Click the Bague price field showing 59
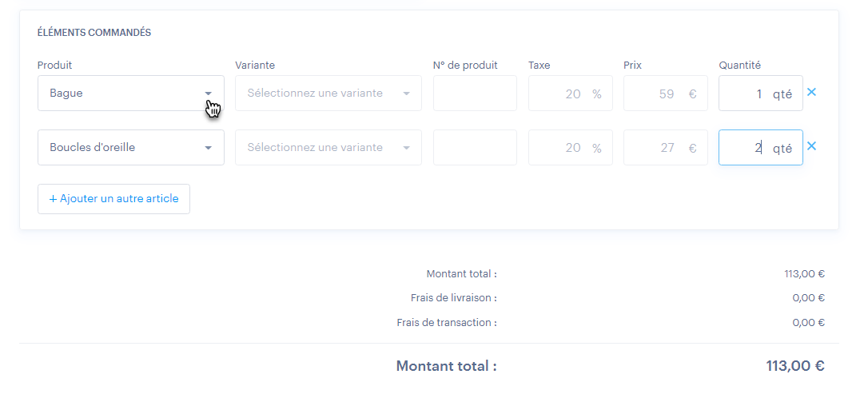 coord(659,94)
